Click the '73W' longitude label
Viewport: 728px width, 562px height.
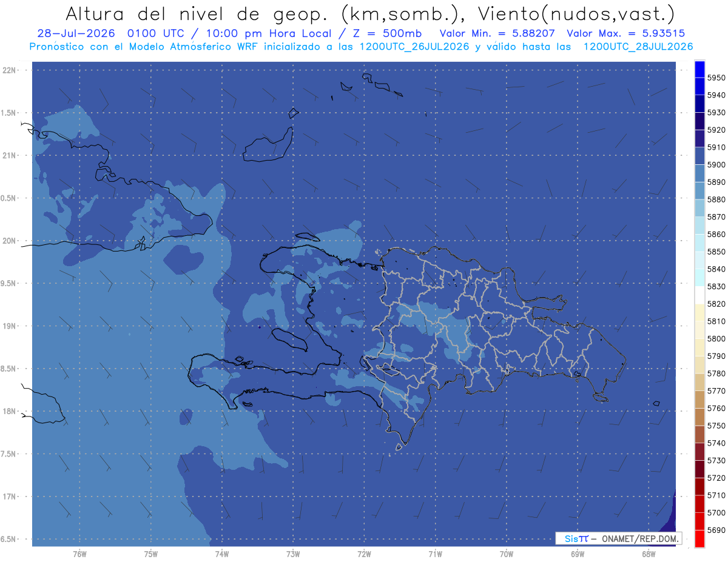tap(293, 554)
